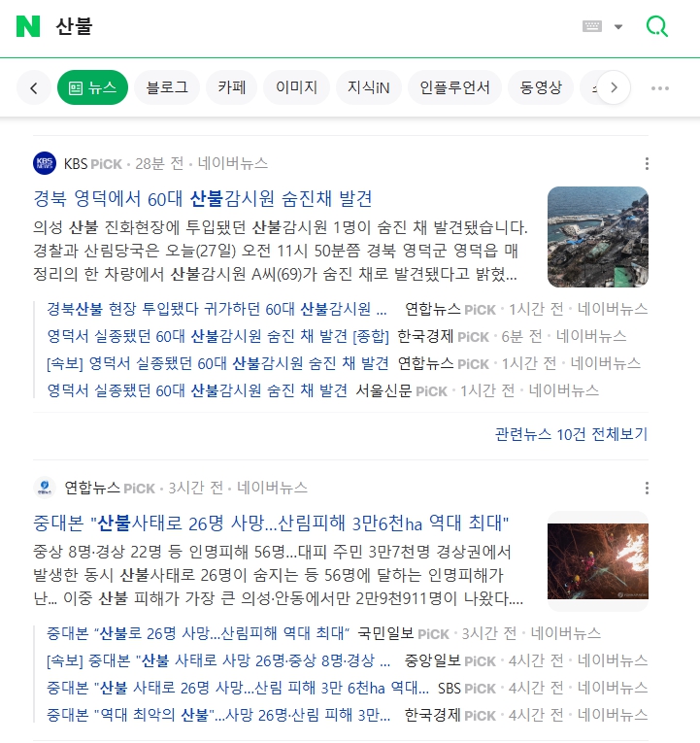Click 한국경제 press name in the 4시간 전 row
This screenshot has width=700, height=743.
(432, 715)
